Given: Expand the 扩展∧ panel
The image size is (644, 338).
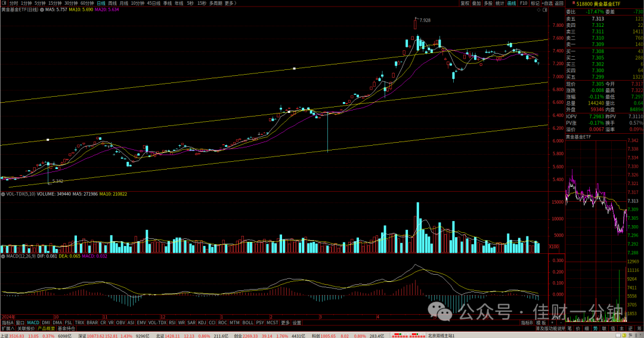Looking at the screenshot, I should [7, 328].
